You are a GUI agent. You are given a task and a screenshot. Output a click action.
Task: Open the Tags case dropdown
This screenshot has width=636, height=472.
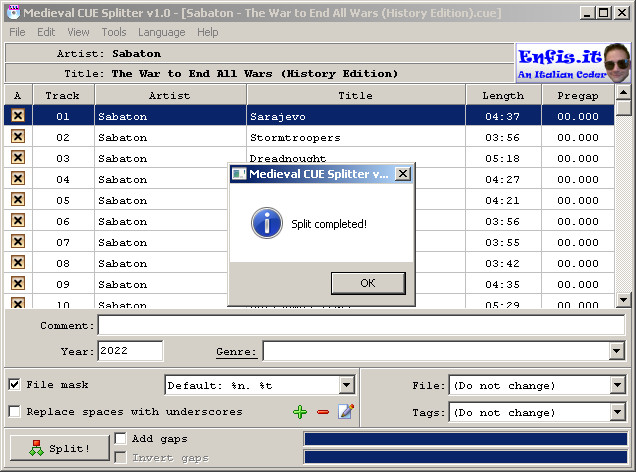[x=617, y=412]
